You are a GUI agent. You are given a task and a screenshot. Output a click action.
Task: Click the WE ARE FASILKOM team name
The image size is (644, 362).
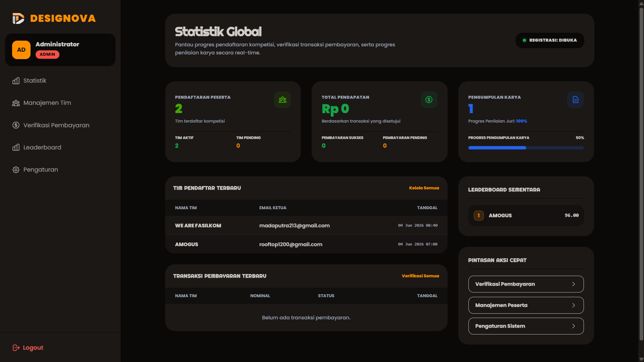198,226
